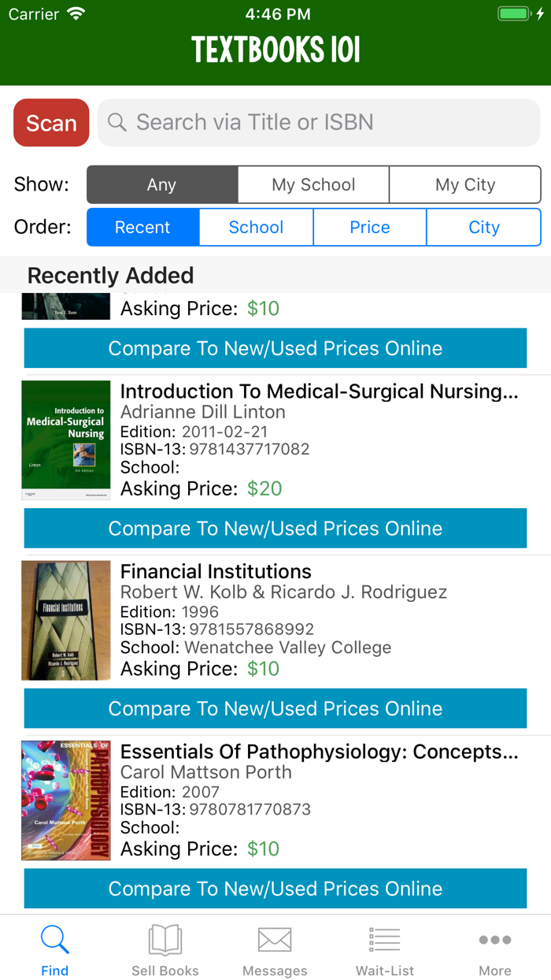Order listings by School
Image resolution: width=551 pixels, height=980 pixels.
[x=256, y=227]
